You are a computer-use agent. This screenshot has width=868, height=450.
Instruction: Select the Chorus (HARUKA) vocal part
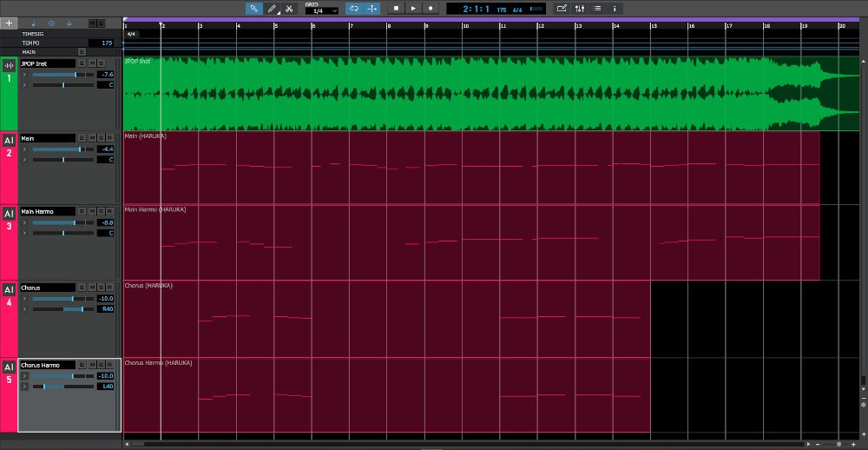click(x=386, y=319)
